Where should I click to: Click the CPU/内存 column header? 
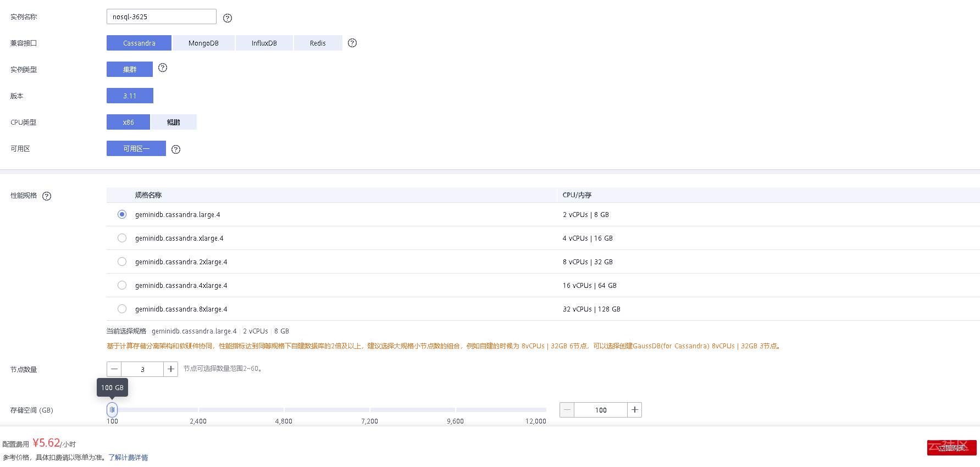tap(577, 195)
